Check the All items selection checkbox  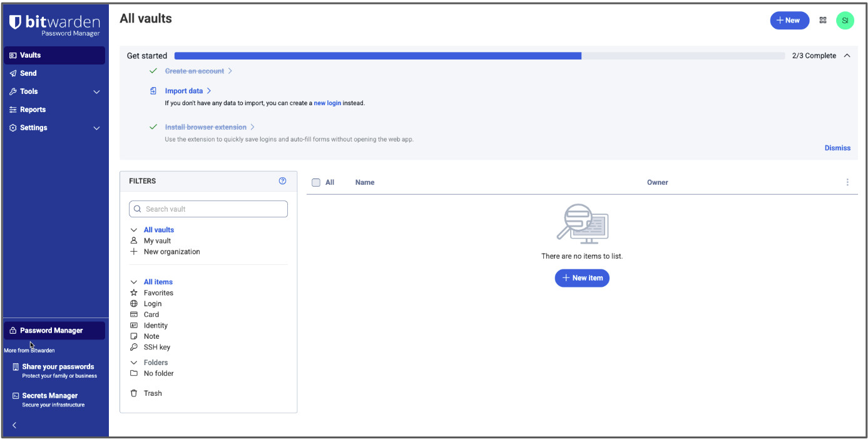(x=316, y=182)
